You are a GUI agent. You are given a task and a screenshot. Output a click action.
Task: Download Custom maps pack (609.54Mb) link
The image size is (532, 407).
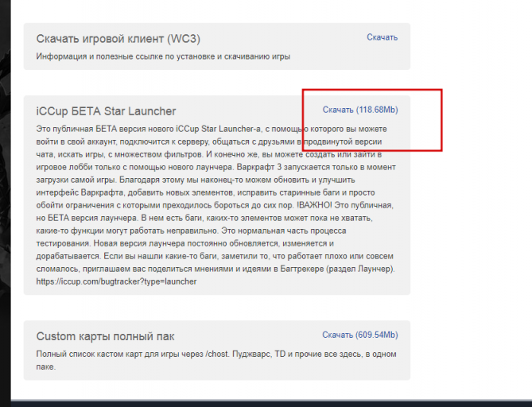360,335
